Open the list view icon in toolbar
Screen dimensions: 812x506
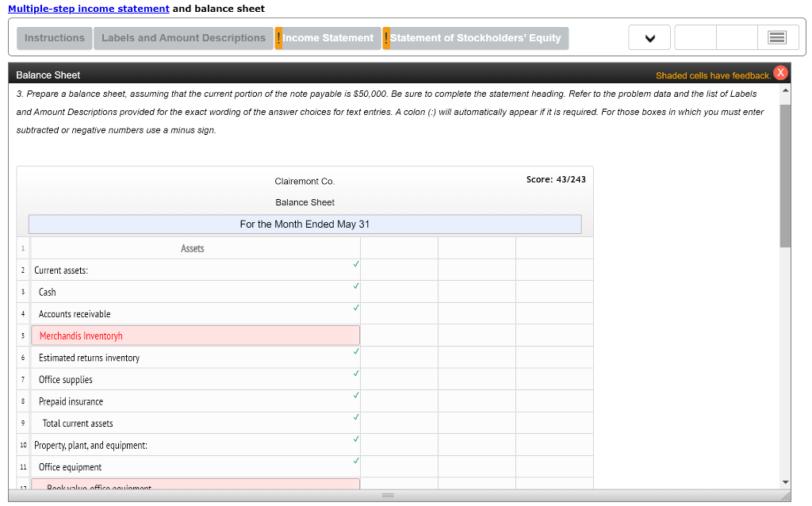point(777,37)
